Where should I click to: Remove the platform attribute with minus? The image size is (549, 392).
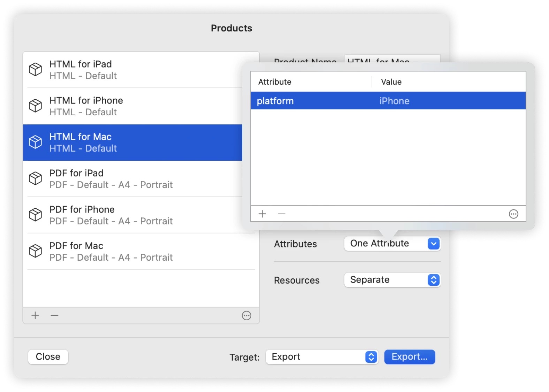[x=282, y=214]
